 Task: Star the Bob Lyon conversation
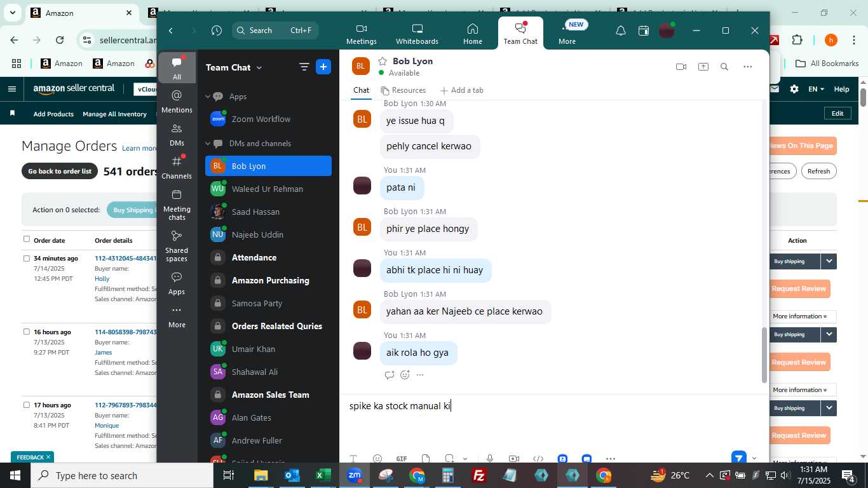(383, 61)
